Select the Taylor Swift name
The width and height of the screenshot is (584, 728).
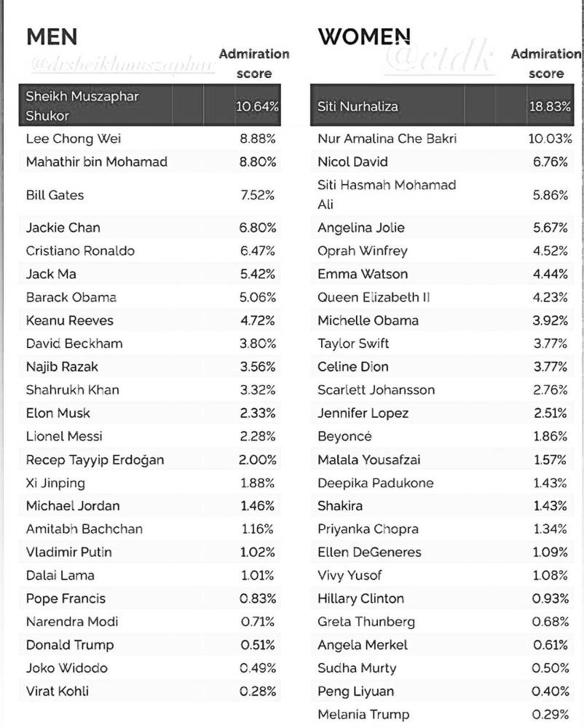(353, 344)
